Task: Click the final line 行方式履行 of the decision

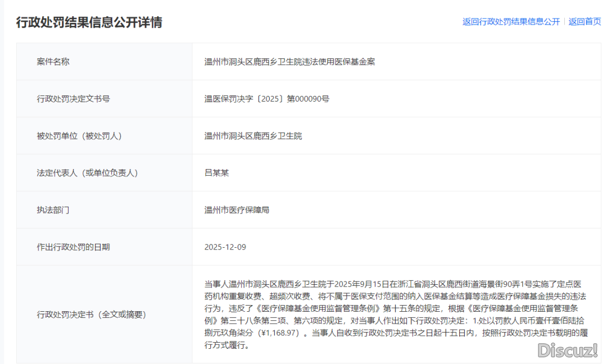Action: point(226,345)
